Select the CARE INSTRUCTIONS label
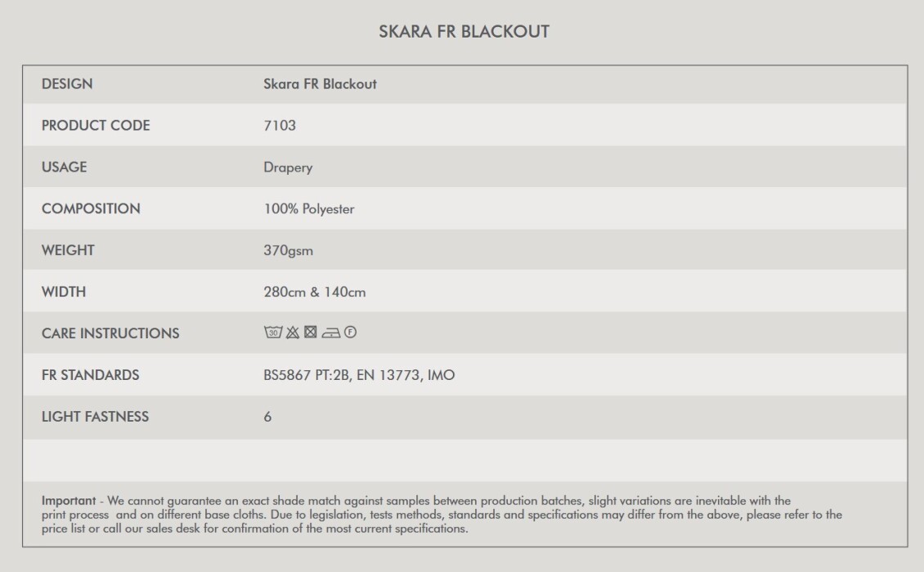The height and width of the screenshot is (572, 924). click(x=110, y=333)
